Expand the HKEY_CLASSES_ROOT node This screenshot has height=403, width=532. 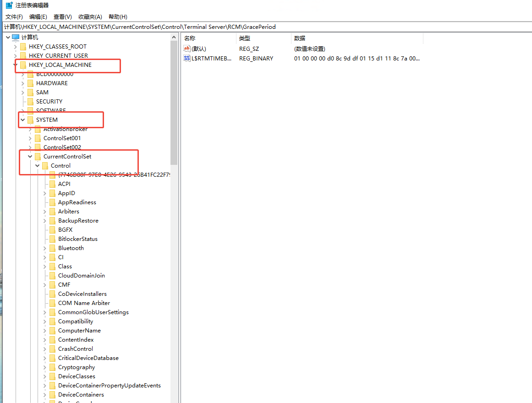[15, 46]
